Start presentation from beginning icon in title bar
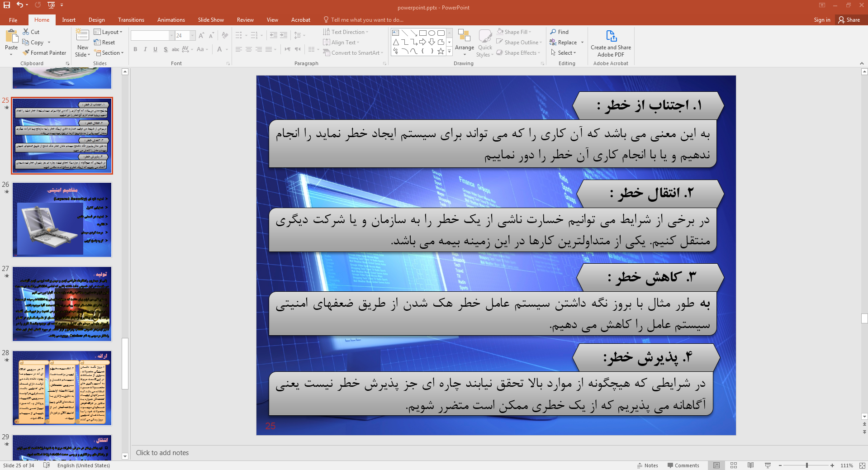Image resolution: width=868 pixels, height=470 pixels. coord(51,5)
